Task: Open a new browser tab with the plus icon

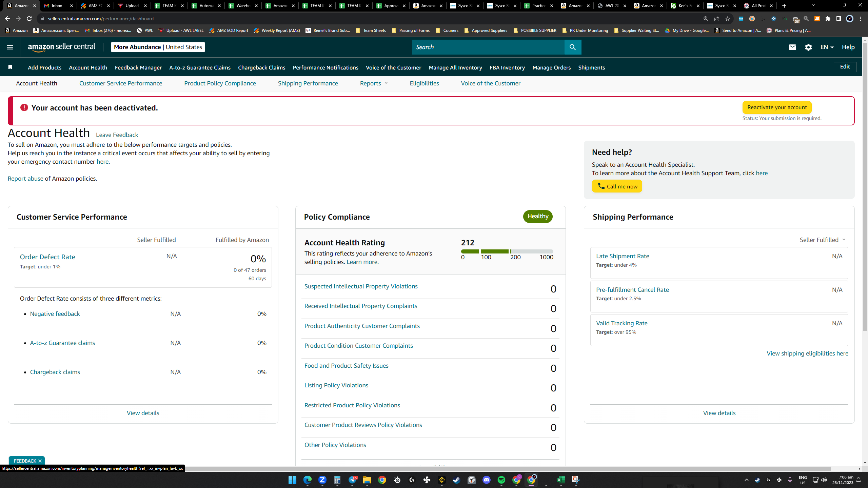Action: coord(784,6)
